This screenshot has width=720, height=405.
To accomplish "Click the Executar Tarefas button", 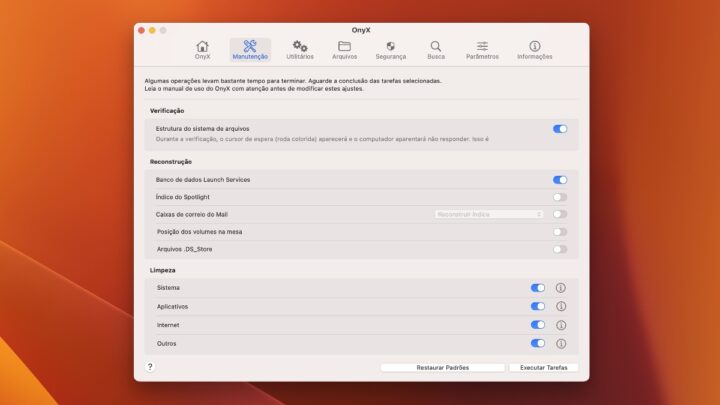I will point(544,368).
